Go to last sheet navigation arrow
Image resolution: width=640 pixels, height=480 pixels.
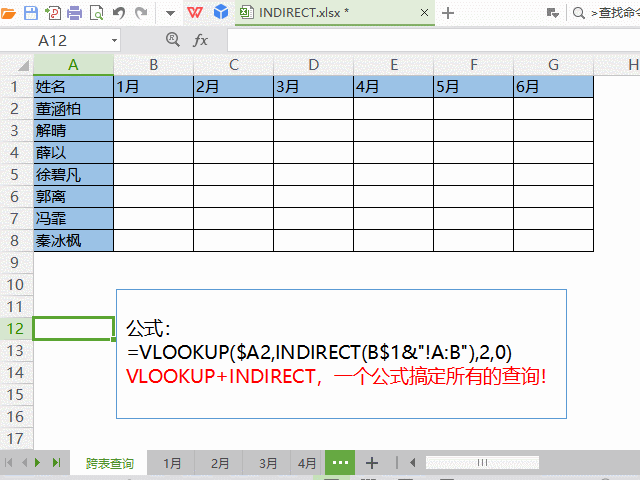pyautogui.click(x=56, y=462)
